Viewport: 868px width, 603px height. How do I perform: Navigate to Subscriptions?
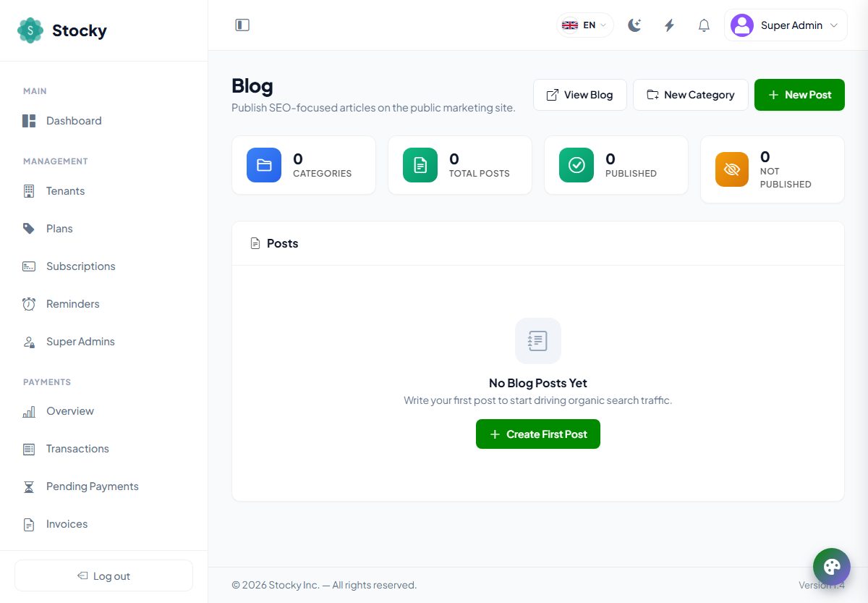click(x=103, y=266)
